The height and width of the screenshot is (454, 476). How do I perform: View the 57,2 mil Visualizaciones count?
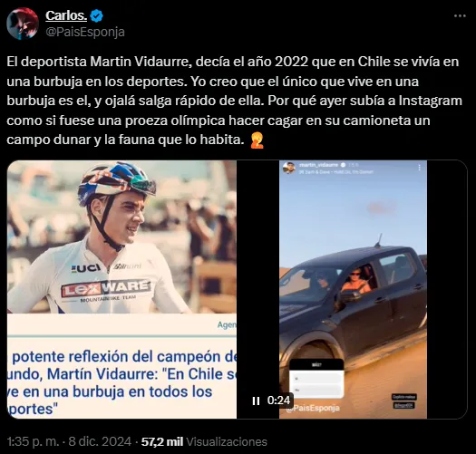pos(204,441)
